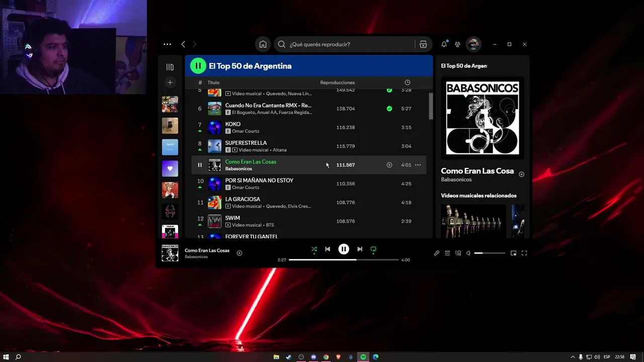Pause the Como Eran Las Cosas row

tap(200, 165)
